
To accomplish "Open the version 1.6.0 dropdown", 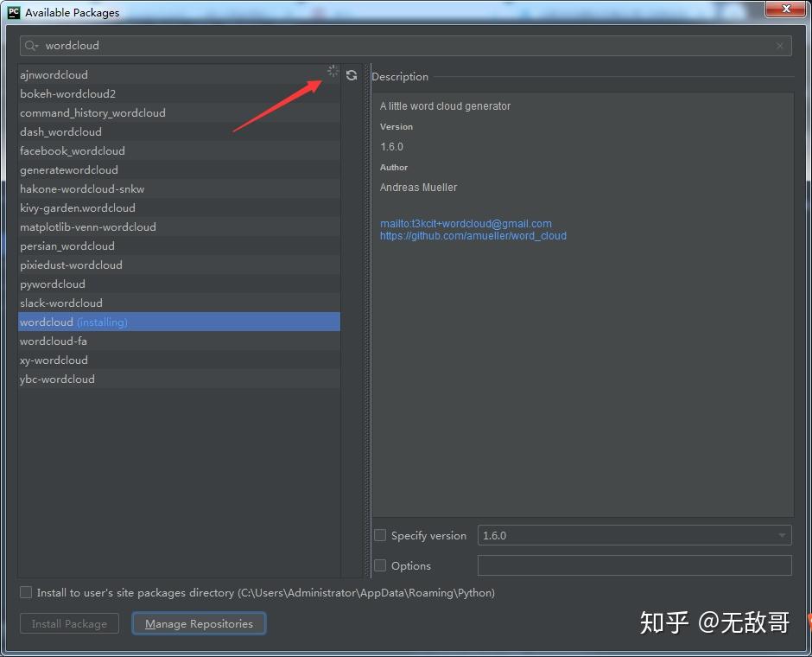I will tap(782, 535).
